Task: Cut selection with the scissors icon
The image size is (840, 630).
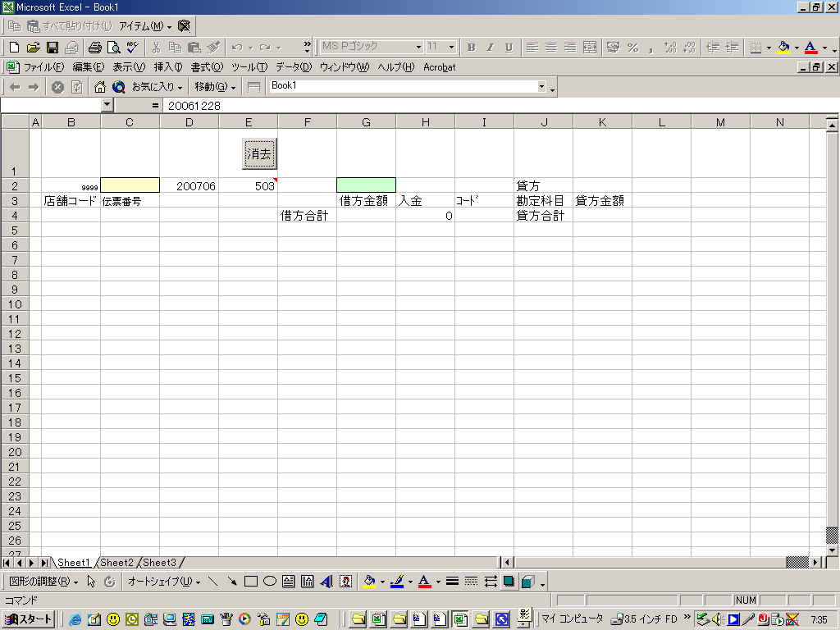Action: point(156,47)
